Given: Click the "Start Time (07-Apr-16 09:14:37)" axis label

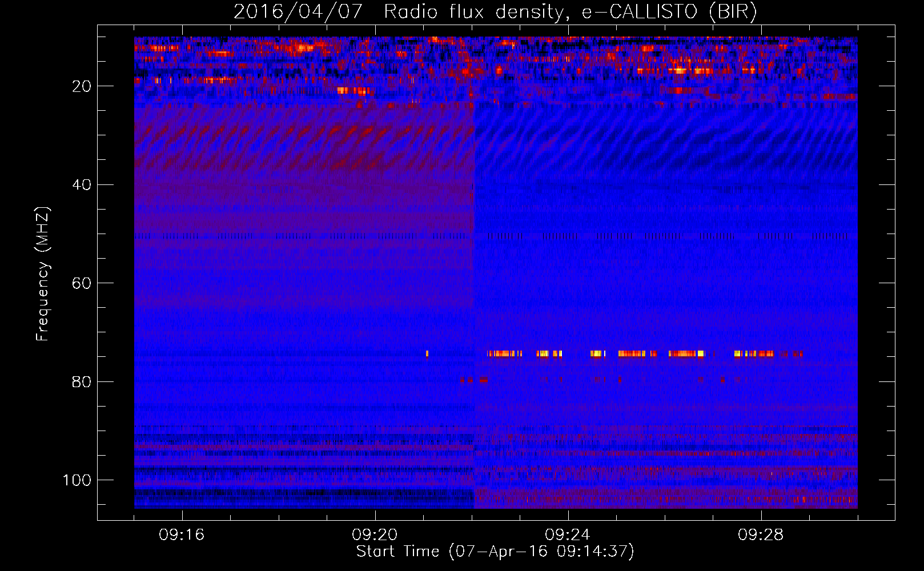Looking at the screenshot, I should (496, 552).
